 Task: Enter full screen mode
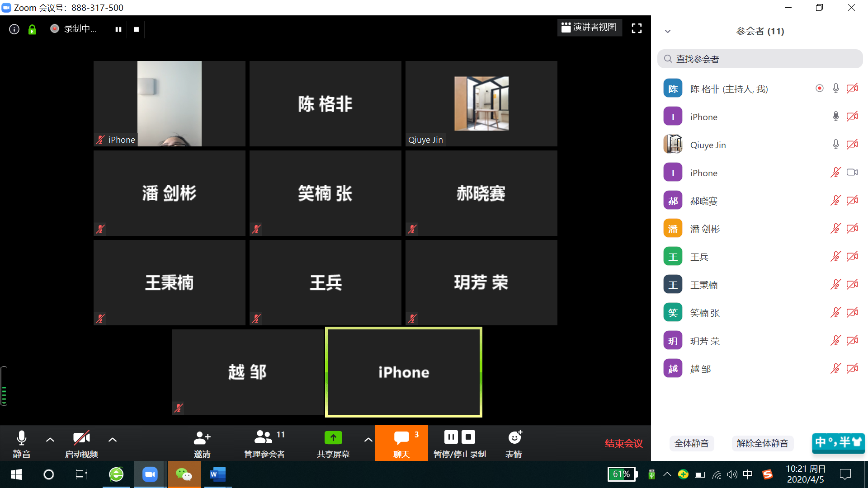pyautogui.click(x=637, y=28)
